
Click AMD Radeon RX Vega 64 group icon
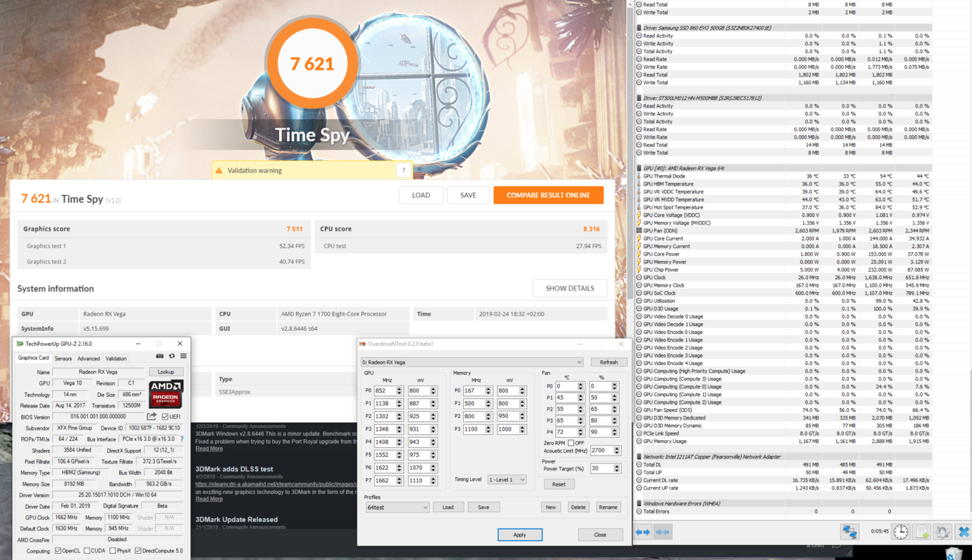click(639, 168)
